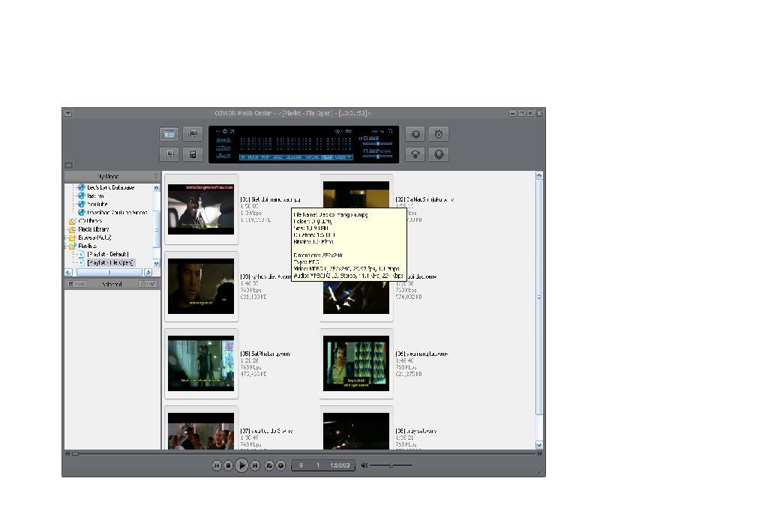Select Download Youtube Videos entry

[x=117, y=212]
